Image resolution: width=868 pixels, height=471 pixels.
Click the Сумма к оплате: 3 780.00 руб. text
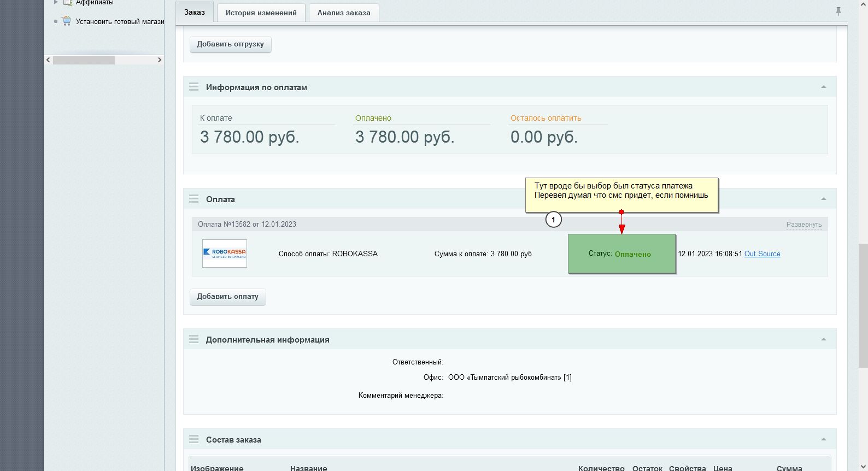484,254
